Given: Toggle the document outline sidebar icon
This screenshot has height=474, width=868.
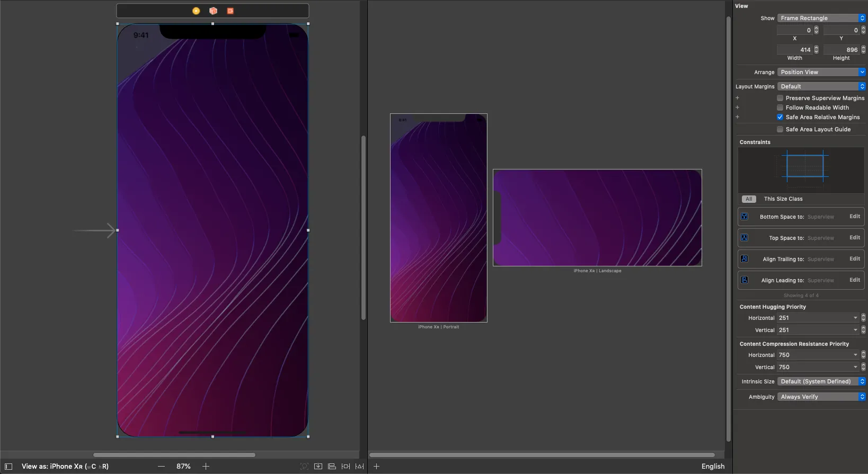Looking at the screenshot, I should tap(8, 467).
